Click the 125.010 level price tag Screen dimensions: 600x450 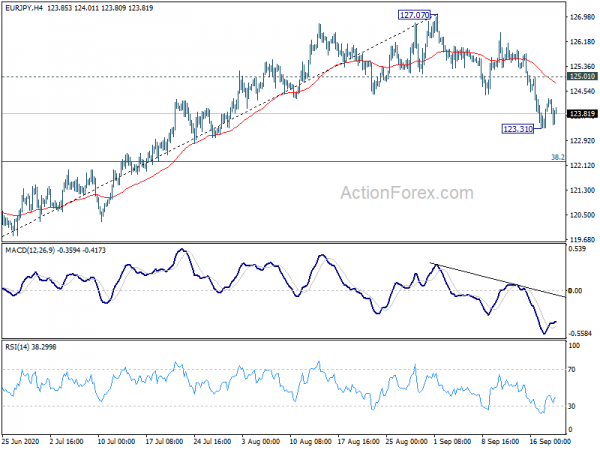tap(582, 77)
